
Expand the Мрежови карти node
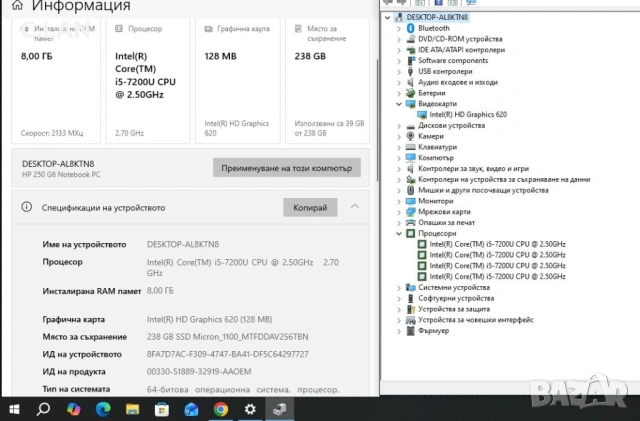(399, 212)
